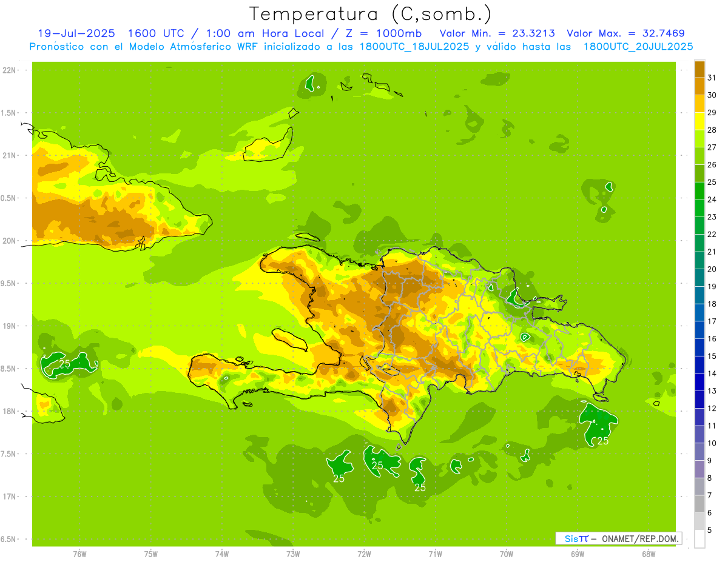The image size is (728, 562).
Task: Click the legend value "5"
Action: pyautogui.click(x=710, y=530)
